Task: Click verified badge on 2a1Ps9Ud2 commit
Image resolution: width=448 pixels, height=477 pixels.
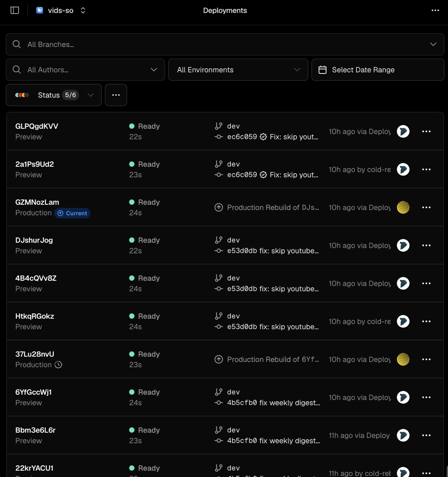Action: tap(263, 175)
